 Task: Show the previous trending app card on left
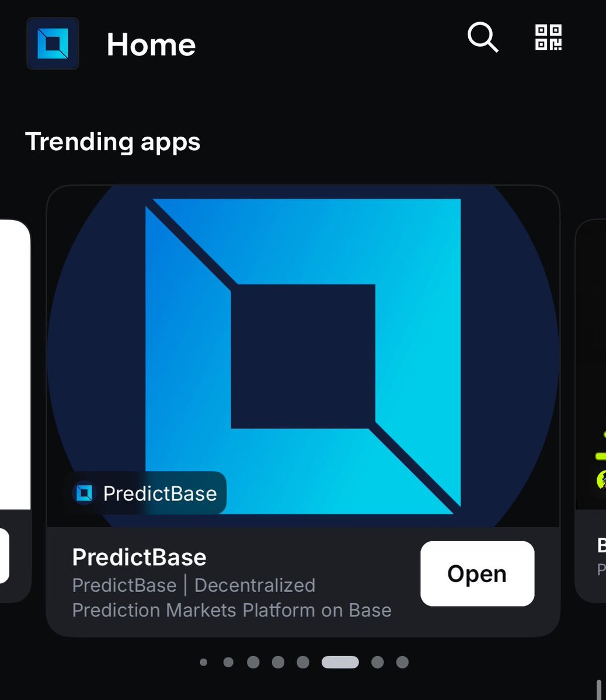(x=15, y=410)
